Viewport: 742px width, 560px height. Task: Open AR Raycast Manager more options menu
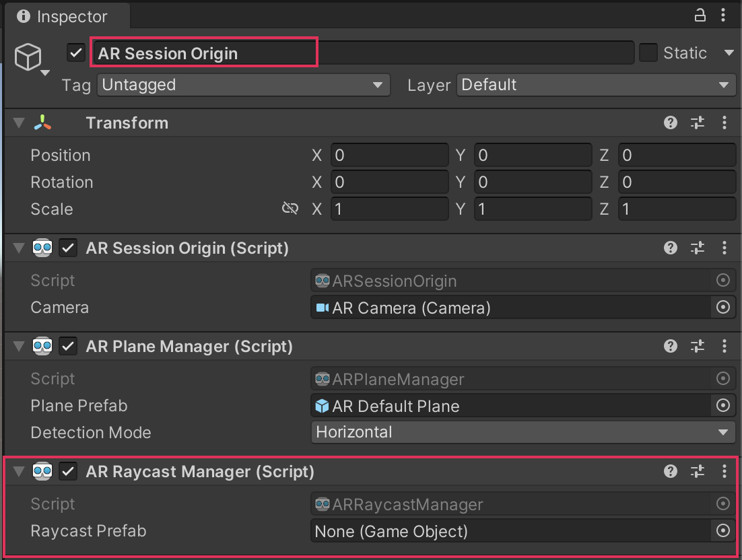point(724,471)
